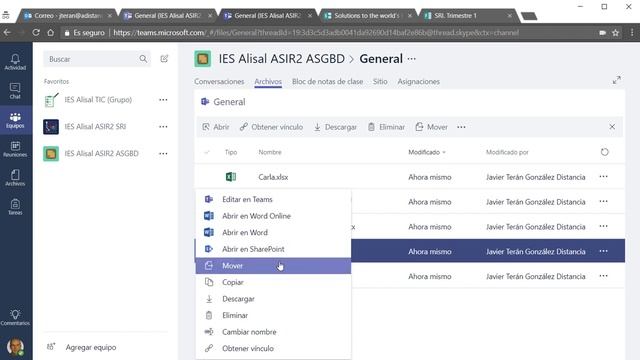Image resolution: width=640 pixels, height=360 pixels.
Task: Open the Asignaciones tab
Action: pos(419,82)
